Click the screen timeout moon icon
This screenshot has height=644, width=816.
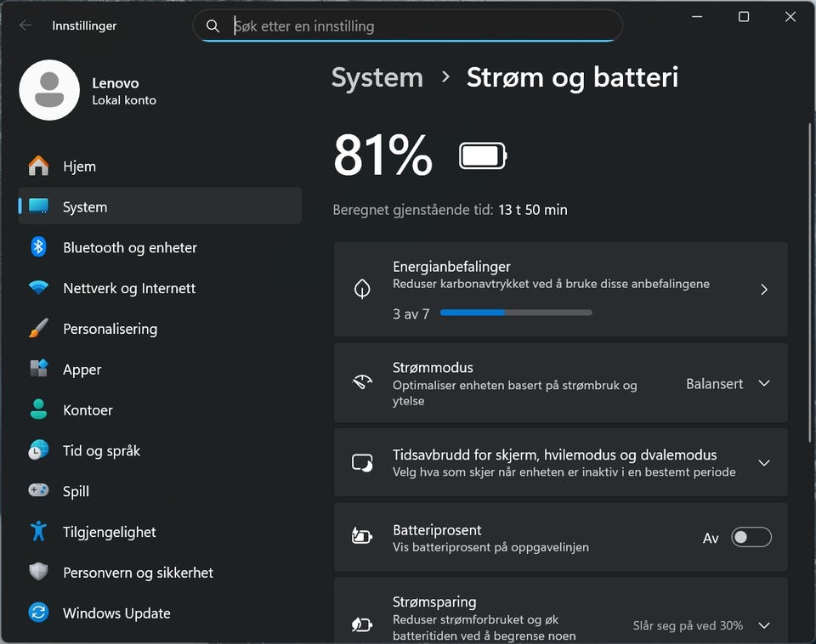coord(362,462)
